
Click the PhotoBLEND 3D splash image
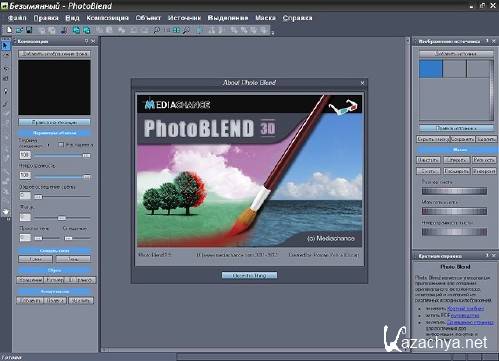point(249,171)
